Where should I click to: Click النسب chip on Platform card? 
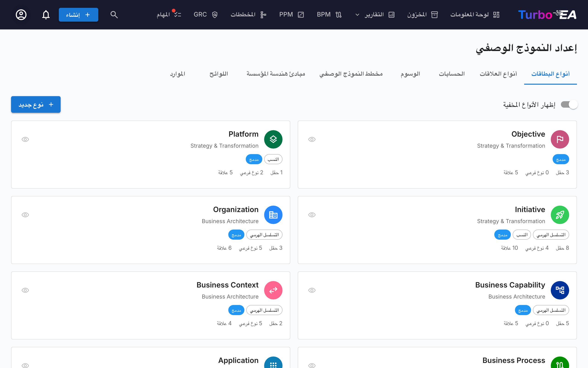pyautogui.click(x=273, y=159)
